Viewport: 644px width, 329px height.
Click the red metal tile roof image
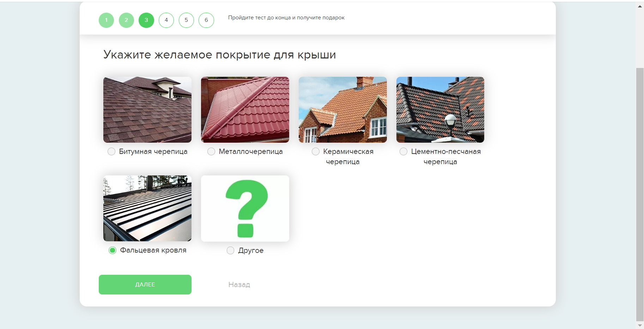(245, 110)
